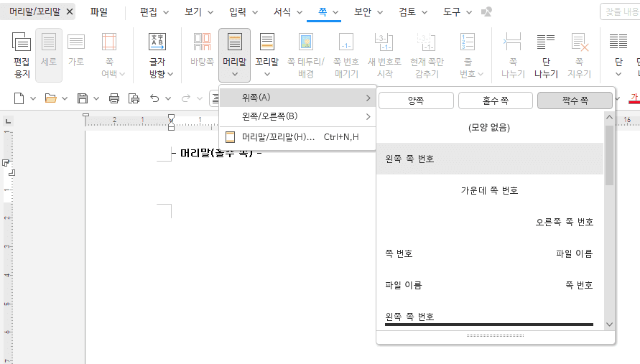Choose 가운데 쪽 번호 header style
This screenshot has height=364, width=640.
coord(489,190)
